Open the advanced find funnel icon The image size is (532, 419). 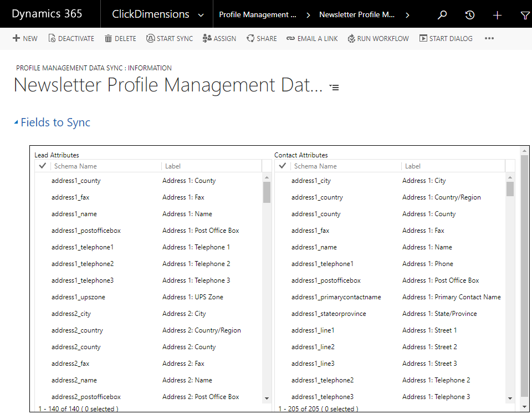[525, 16]
